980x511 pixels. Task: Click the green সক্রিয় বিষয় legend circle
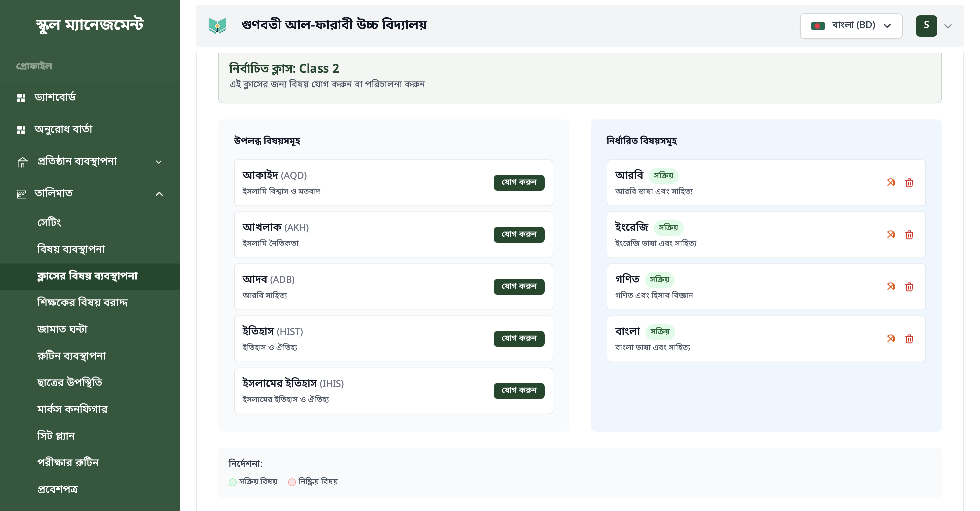click(x=232, y=482)
